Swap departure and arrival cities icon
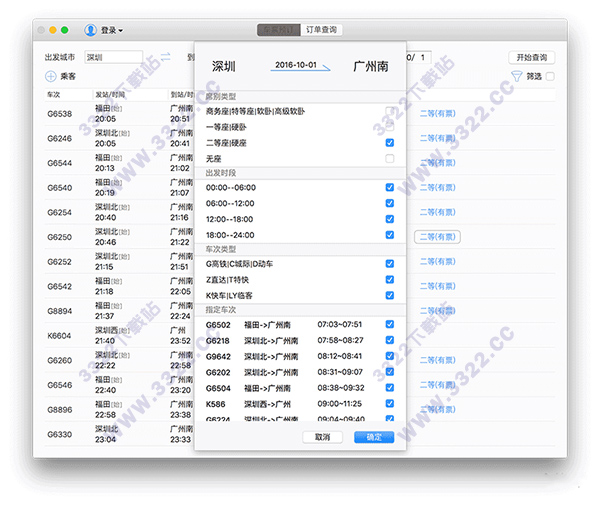600x505 pixels. pos(166,57)
